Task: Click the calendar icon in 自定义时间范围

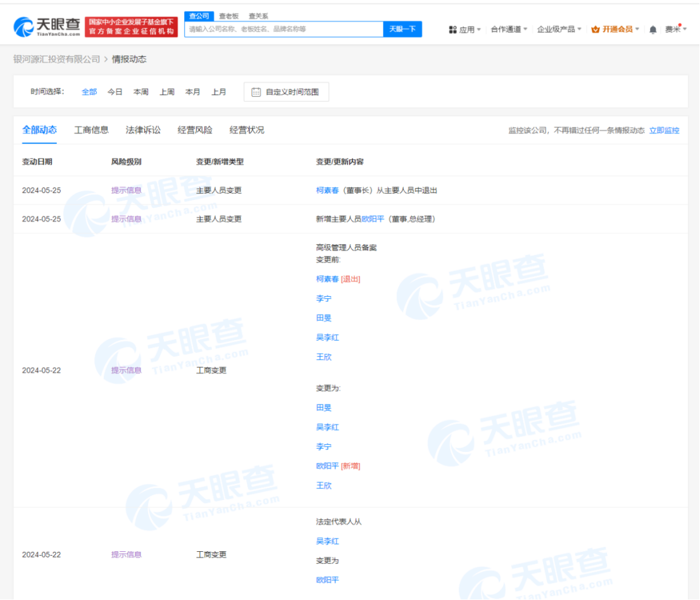Action: 256,91
